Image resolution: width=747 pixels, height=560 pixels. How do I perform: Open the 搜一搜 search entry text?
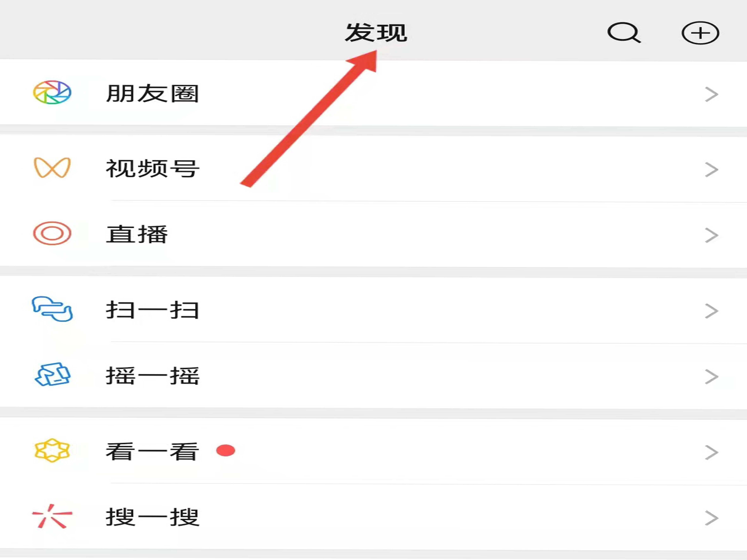click(x=152, y=517)
